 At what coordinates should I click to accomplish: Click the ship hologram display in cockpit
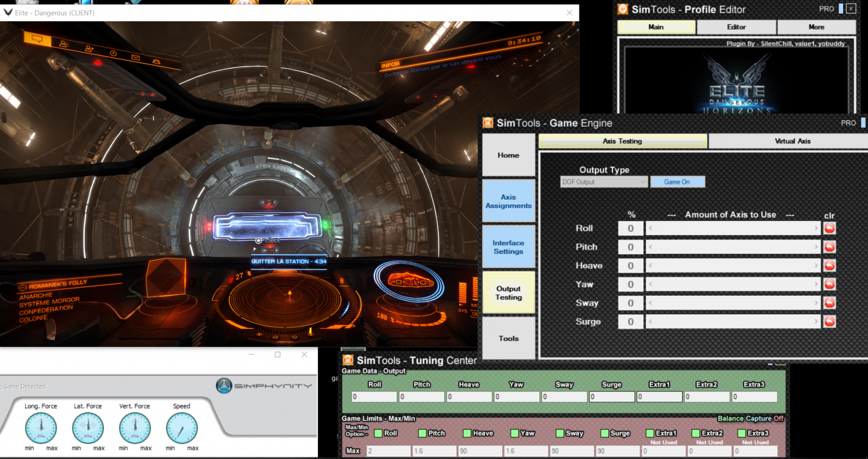pyautogui.click(x=410, y=281)
